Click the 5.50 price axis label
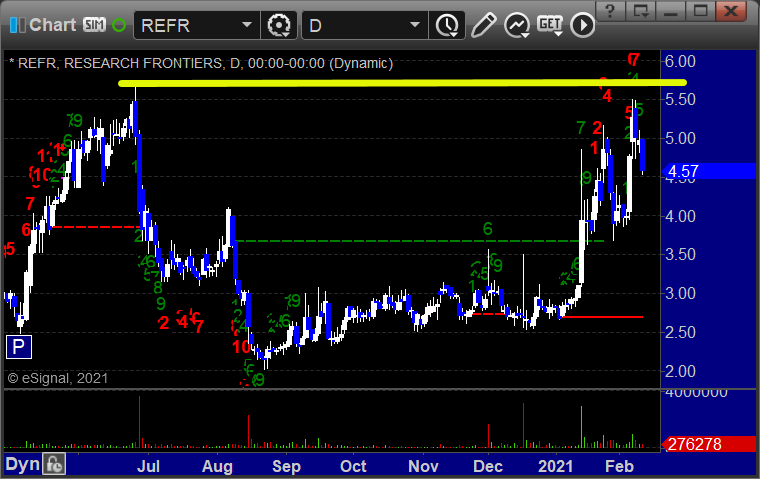 click(680, 99)
